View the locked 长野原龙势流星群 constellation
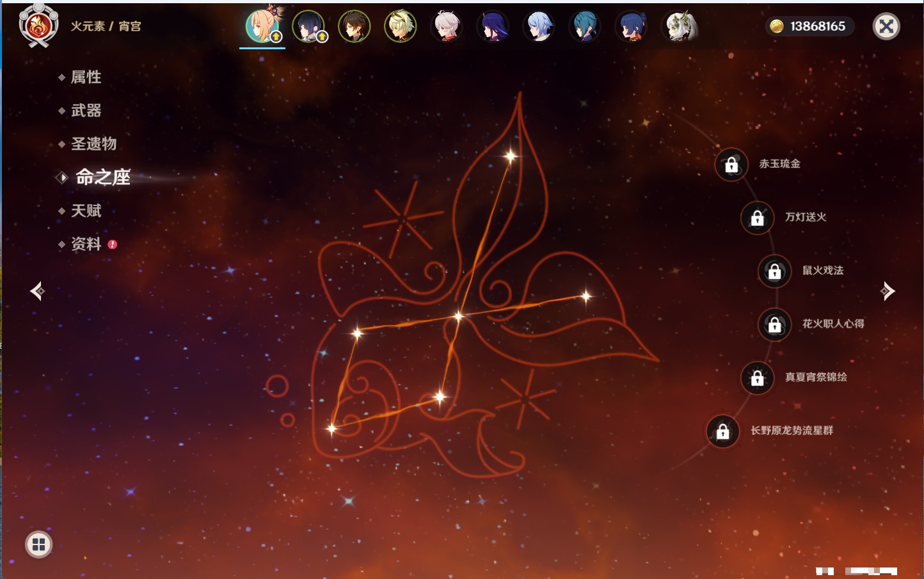Image resolution: width=924 pixels, height=579 pixels. [x=722, y=431]
